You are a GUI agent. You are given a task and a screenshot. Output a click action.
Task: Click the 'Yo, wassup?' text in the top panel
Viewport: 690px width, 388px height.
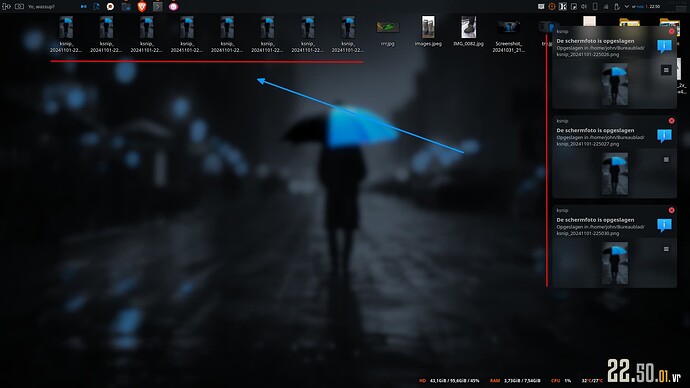pyautogui.click(x=41, y=7)
